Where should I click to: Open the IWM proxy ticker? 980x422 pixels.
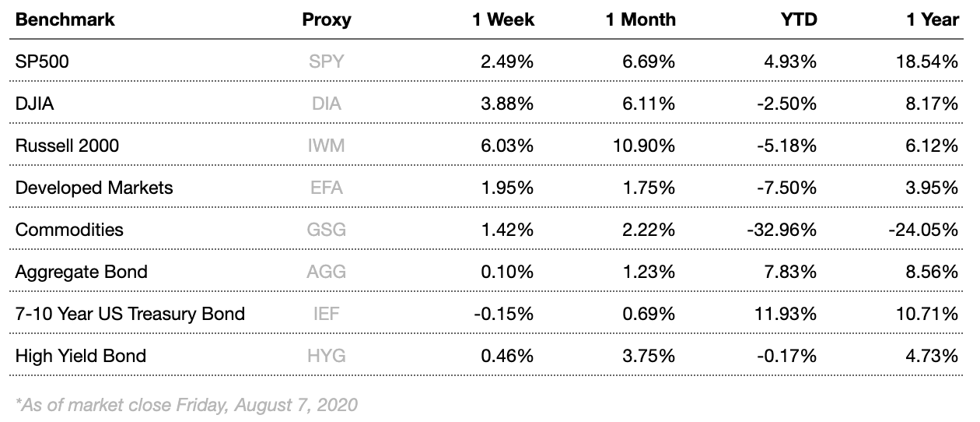326,146
